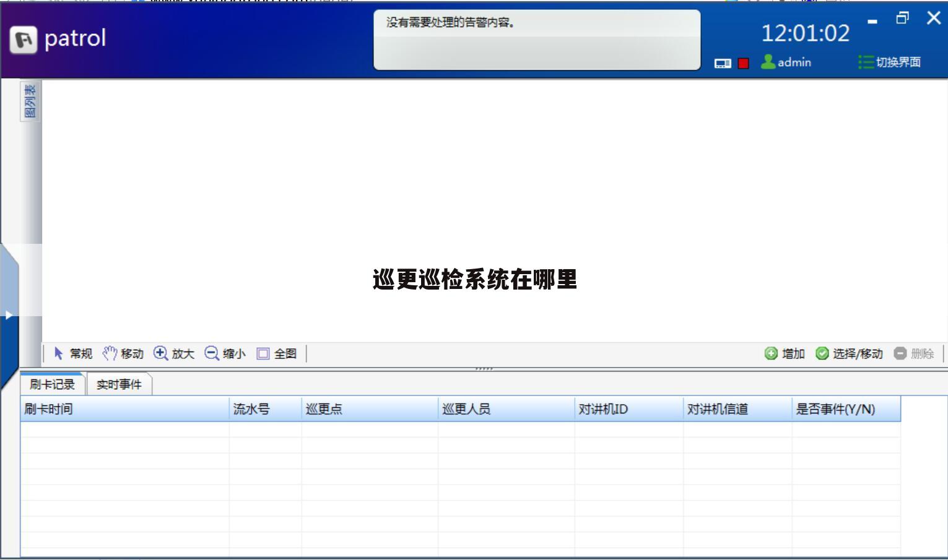This screenshot has width=948, height=560.
Task: Restore down the patrol window
Action: 903,18
